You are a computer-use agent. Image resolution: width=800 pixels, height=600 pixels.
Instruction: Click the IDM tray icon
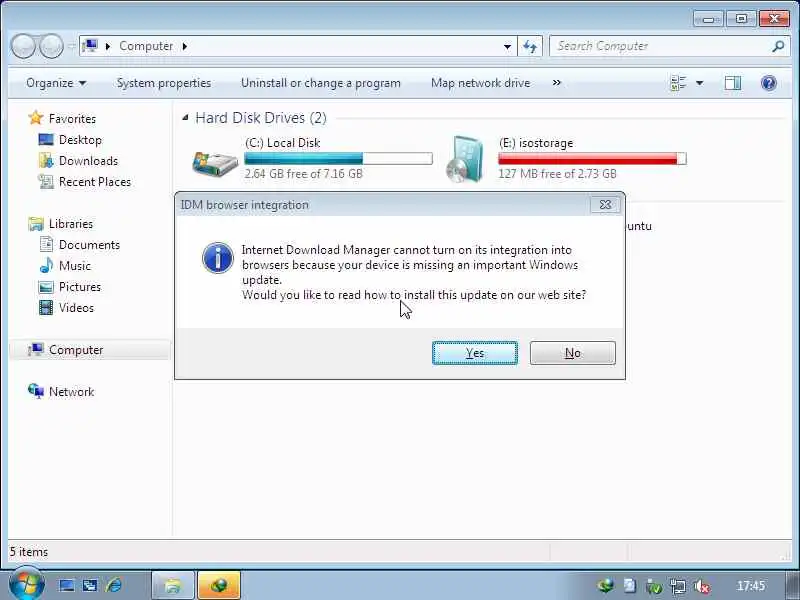(x=606, y=586)
